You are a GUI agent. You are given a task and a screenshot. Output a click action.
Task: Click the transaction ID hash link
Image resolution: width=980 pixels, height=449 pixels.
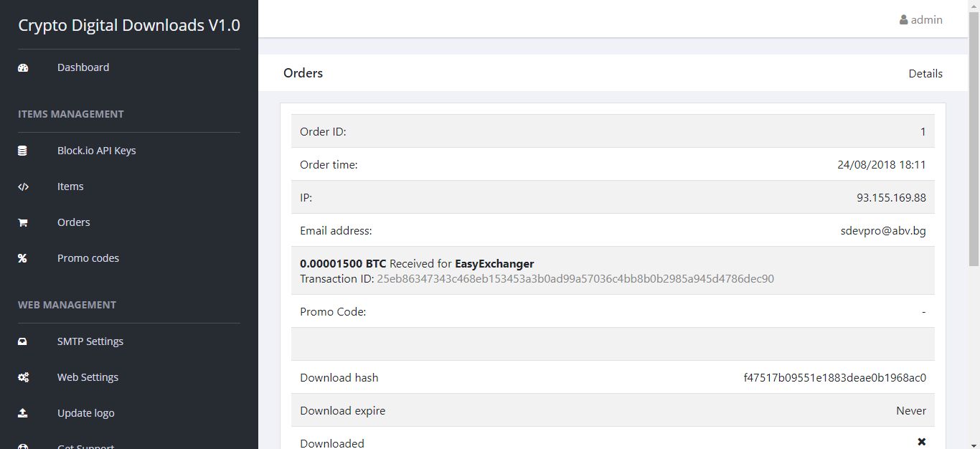[575, 279]
